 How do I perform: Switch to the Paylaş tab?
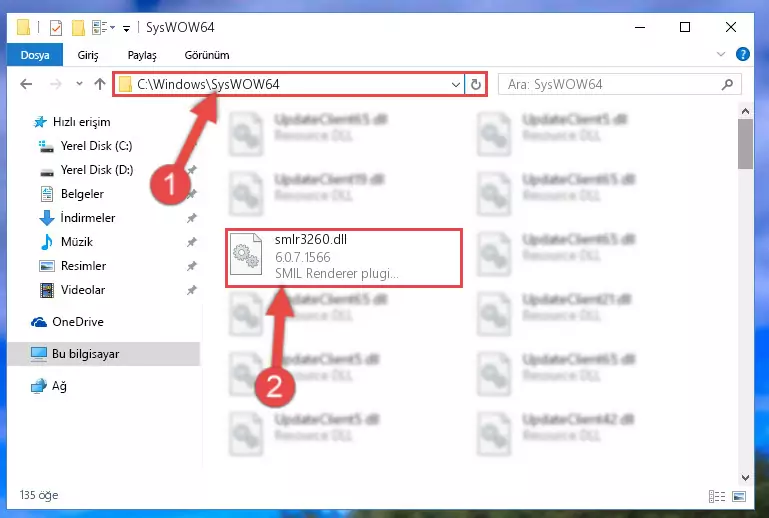click(x=142, y=55)
